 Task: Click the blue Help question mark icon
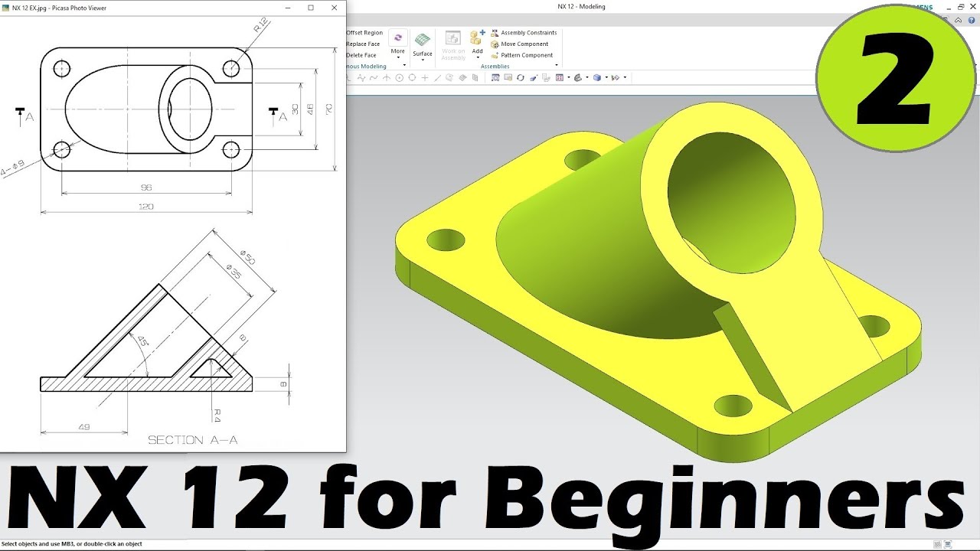(971, 19)
